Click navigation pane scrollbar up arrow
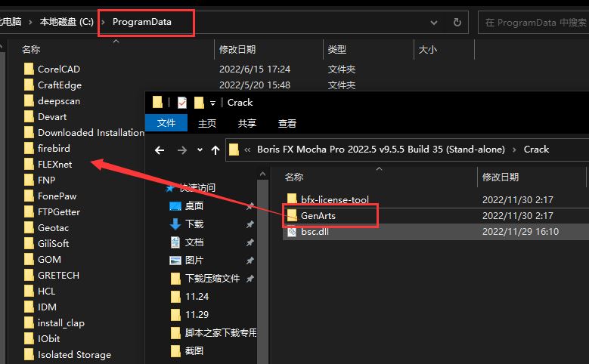The image size is (589, 364). pos(262,174)
